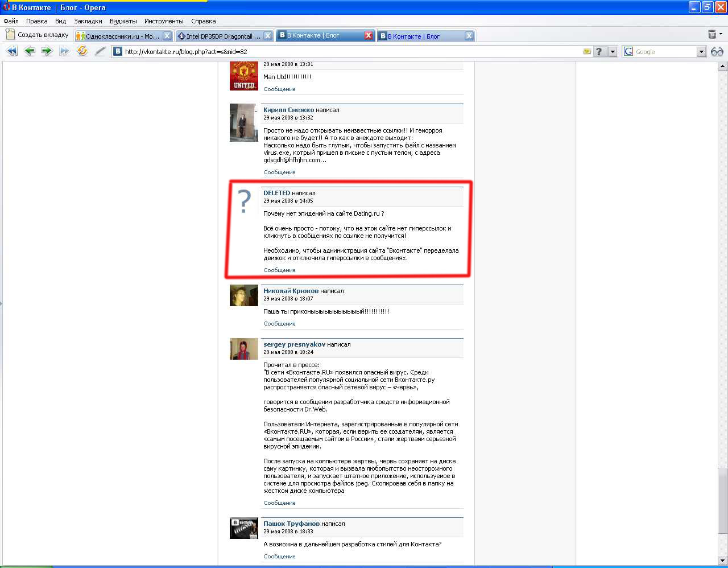
Task: Click the Создать вкладку button
Action: 37,35
